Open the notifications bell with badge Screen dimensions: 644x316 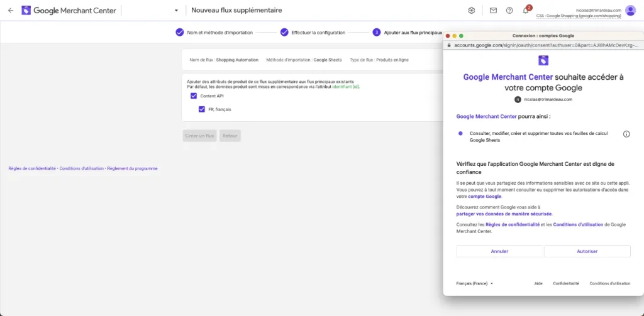pyautogui.click(x=526, y=10)
